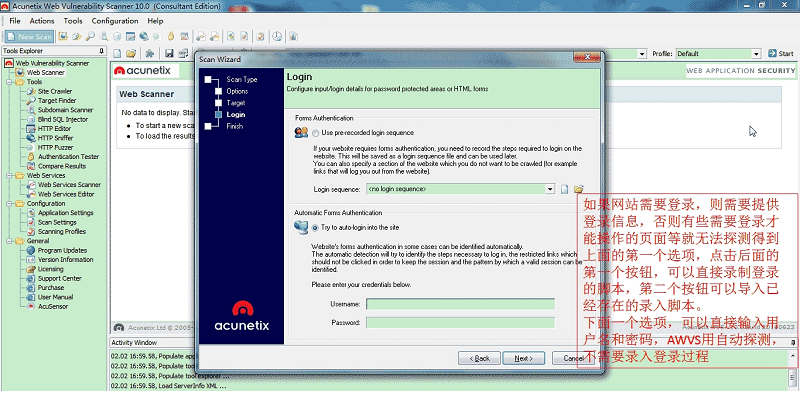Viewport: 800px width, 406px height.
Task: Click the new login sequence page icon
Action: pos(564,189)
